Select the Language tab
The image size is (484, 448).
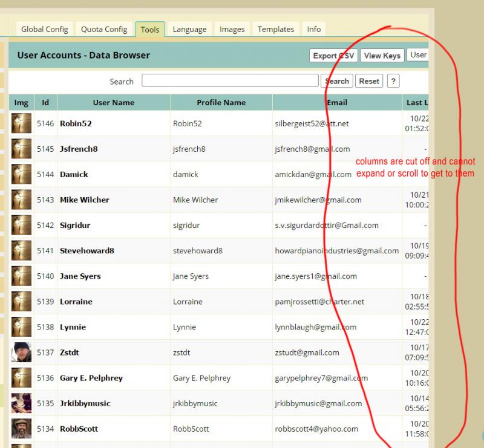pos(189,29)
